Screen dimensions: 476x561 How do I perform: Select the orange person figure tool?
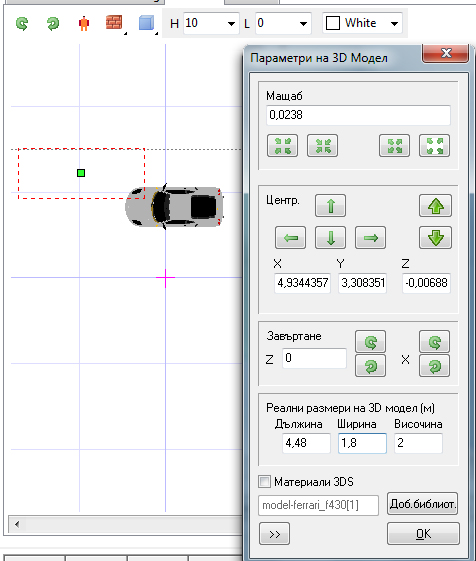[x=84, y=24]
